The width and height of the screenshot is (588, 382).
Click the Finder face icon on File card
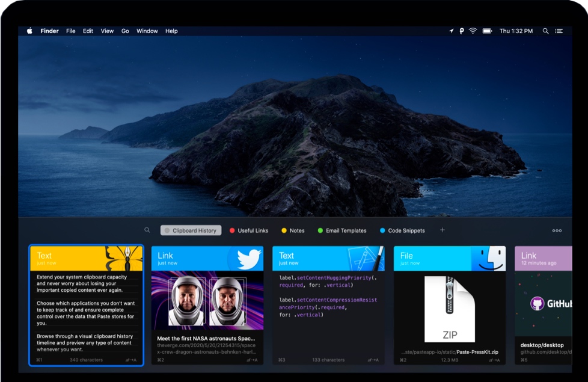(489, 258)
